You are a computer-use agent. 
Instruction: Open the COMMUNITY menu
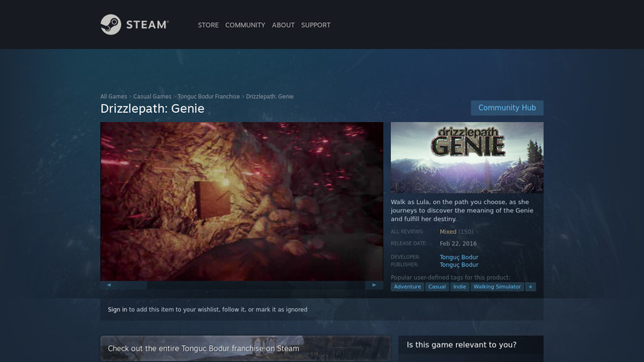point(245,25)
